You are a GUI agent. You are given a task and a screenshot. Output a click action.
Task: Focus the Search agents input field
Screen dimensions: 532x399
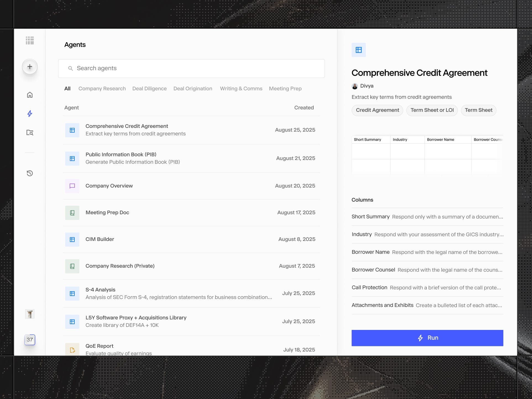[191, 68]
